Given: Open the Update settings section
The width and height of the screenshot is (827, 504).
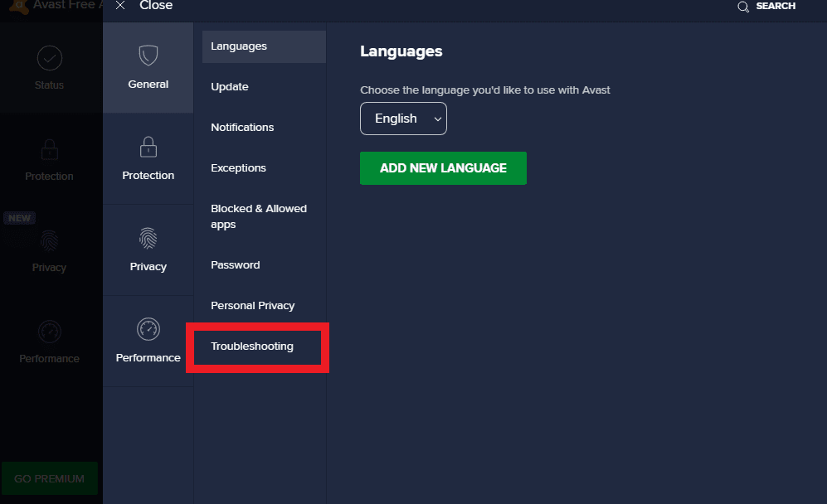Looking at the screenshot, I should (230, 87).
